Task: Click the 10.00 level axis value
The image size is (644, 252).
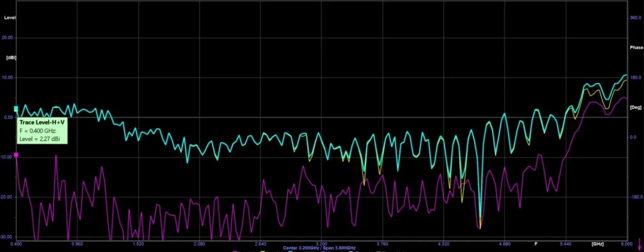Action: click(x=8, y=77)
